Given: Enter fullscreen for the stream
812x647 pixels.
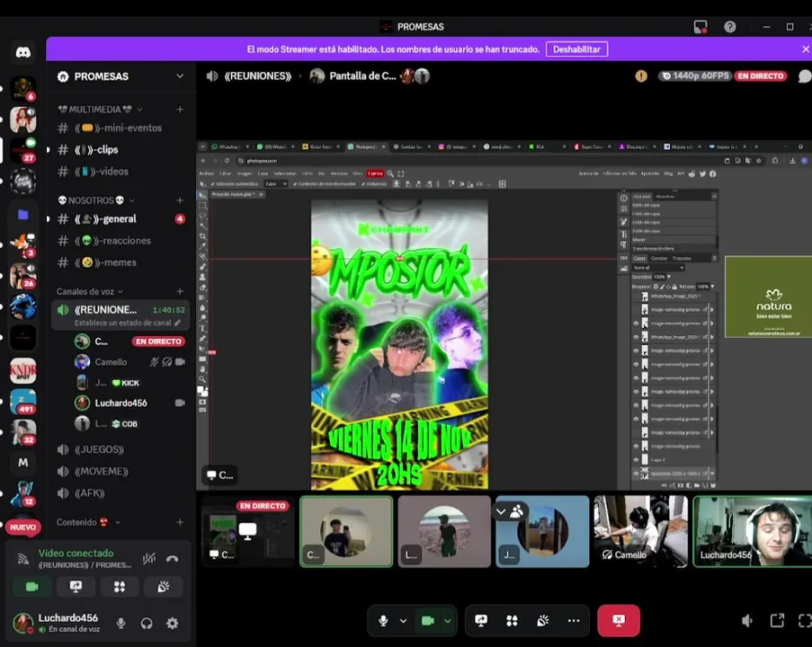Looking at the screenshot, I should [x=805, y=621].
